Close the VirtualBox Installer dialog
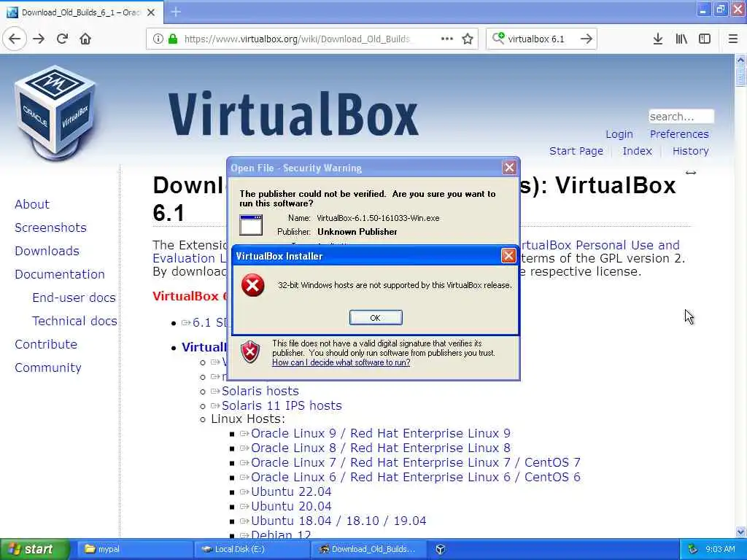 tap(508, 256)
